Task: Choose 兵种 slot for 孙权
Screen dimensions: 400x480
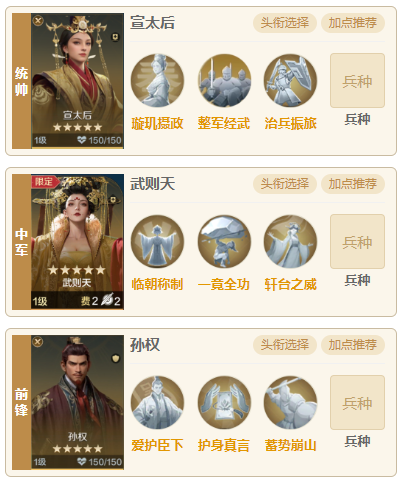Action: point(357,403)
